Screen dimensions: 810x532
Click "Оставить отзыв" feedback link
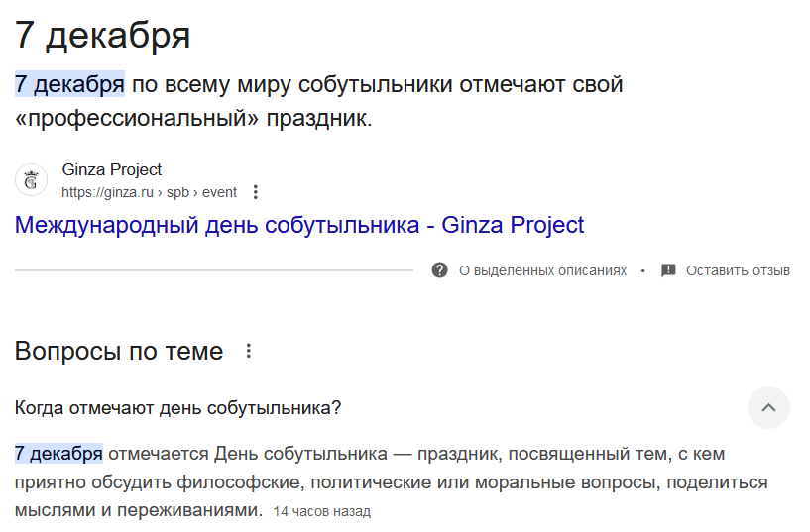[x=738, y=270]
